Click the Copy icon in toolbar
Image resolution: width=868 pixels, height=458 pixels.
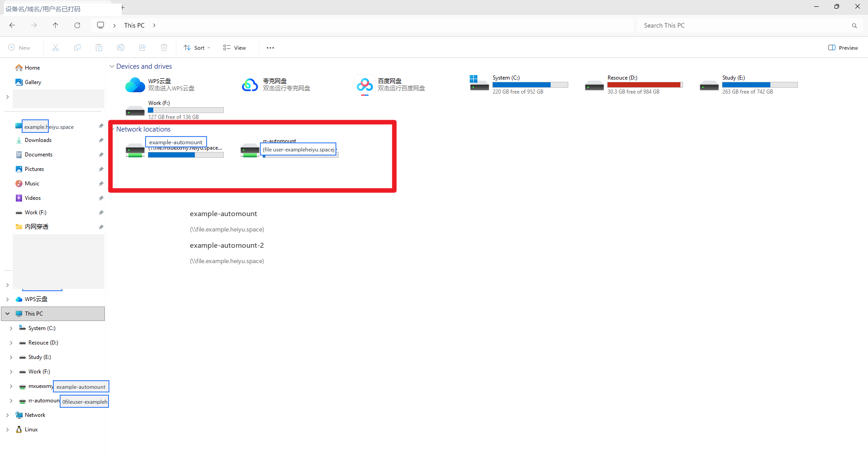tap(77, 47)
